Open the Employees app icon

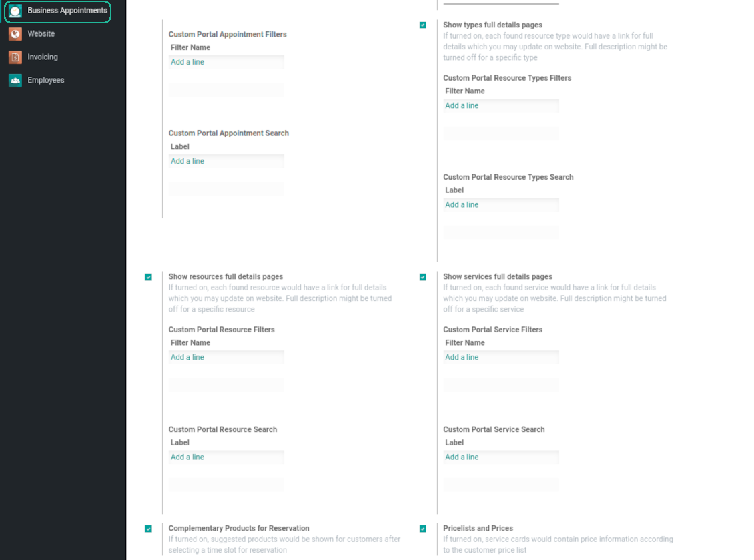15,81
